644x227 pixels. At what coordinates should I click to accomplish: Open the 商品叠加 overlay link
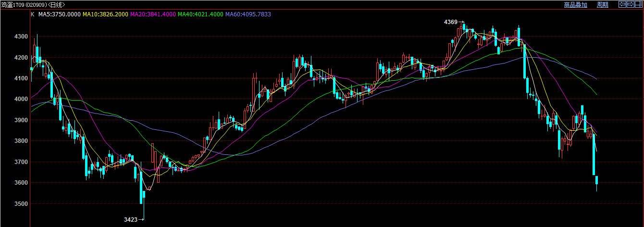coord(576,5)
